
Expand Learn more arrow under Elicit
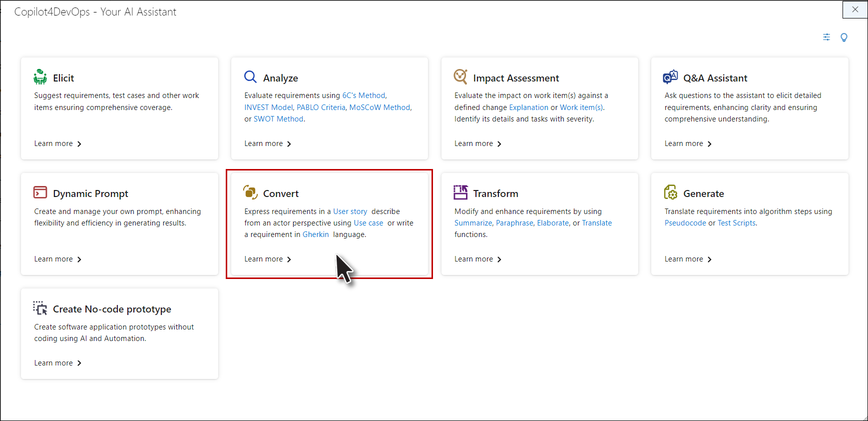click(79, 144)
